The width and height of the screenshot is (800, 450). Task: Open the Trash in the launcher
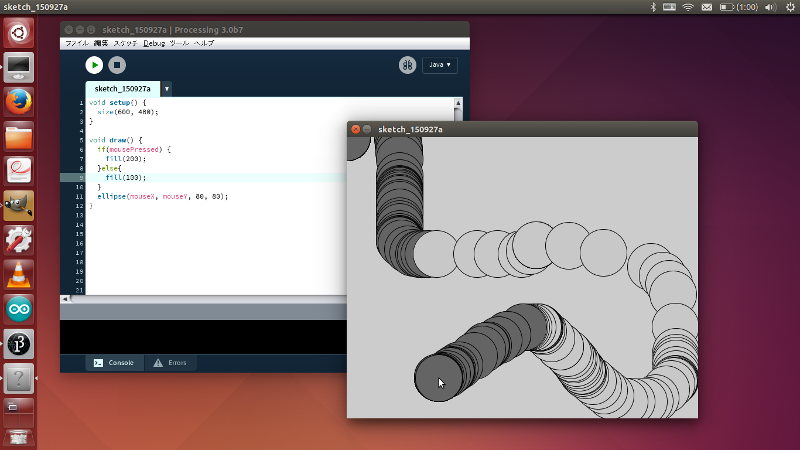click(x=18, y=438)
